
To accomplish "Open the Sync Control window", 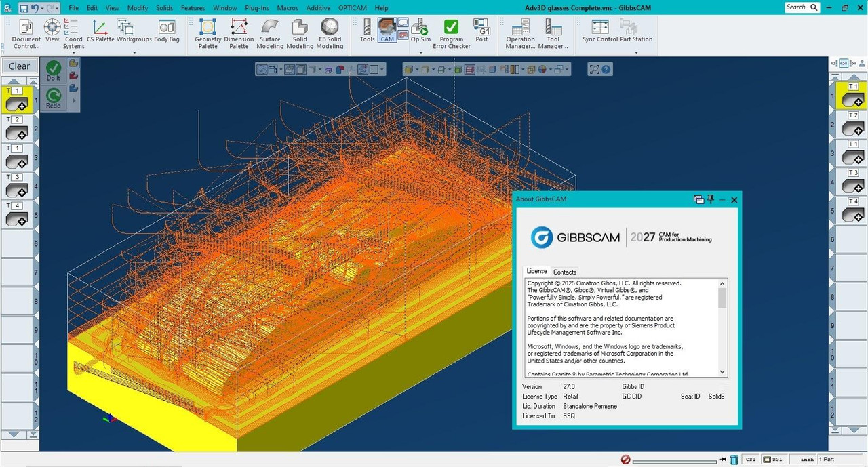I will click(599, 31).
